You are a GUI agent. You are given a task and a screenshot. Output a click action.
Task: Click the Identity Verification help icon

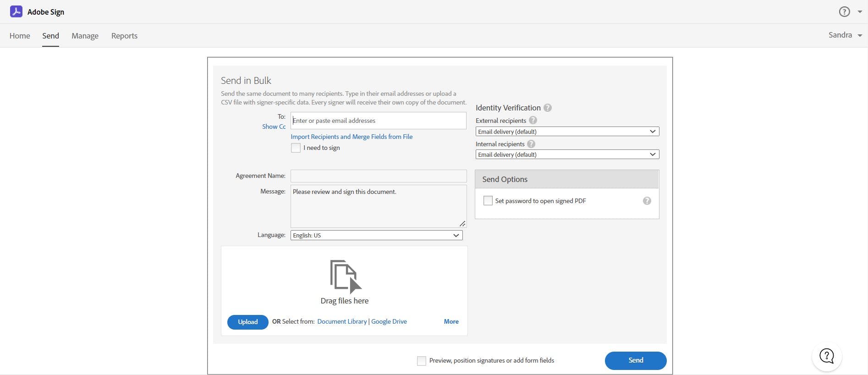(548, 108)
